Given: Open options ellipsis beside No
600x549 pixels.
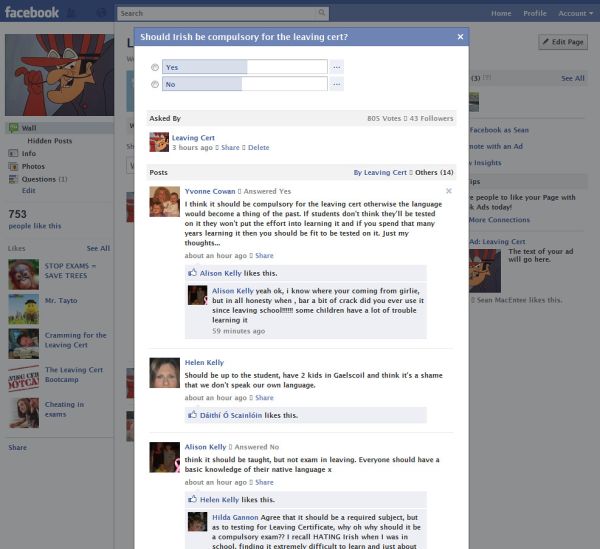Looking at the screenshot, I should tap(337, 84).
